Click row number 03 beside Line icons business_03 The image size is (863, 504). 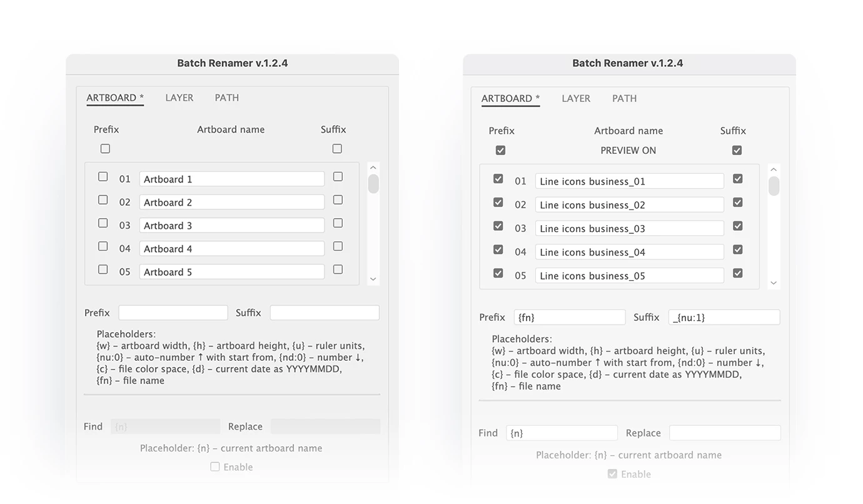[x=520, y=228]
